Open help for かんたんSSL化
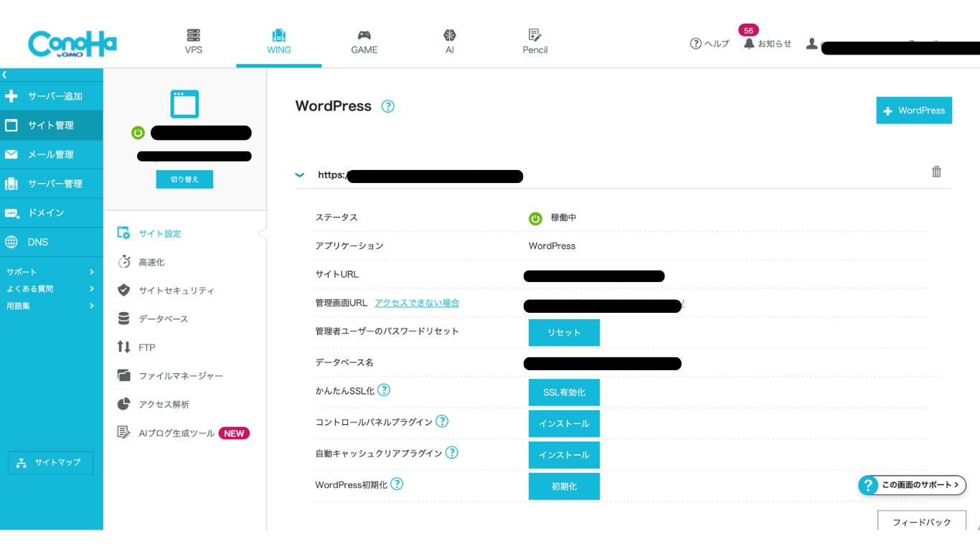The height and width of the screenshot is (551, 980). click(x=384, y=390)
